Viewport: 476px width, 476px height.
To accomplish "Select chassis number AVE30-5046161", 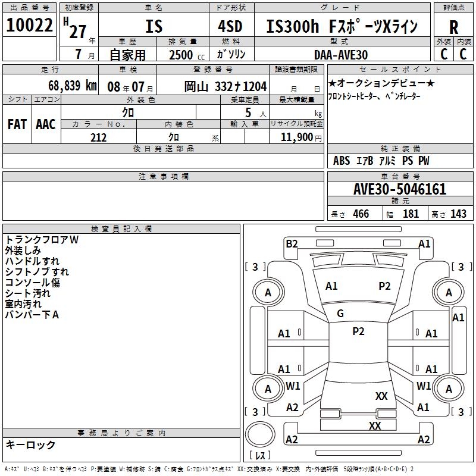I will 400,189.
